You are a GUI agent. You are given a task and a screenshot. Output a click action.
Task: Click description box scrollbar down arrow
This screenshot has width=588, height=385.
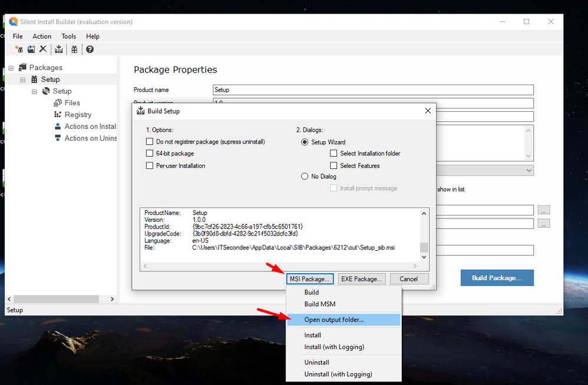pyautogui.click(x=528, y=156)
